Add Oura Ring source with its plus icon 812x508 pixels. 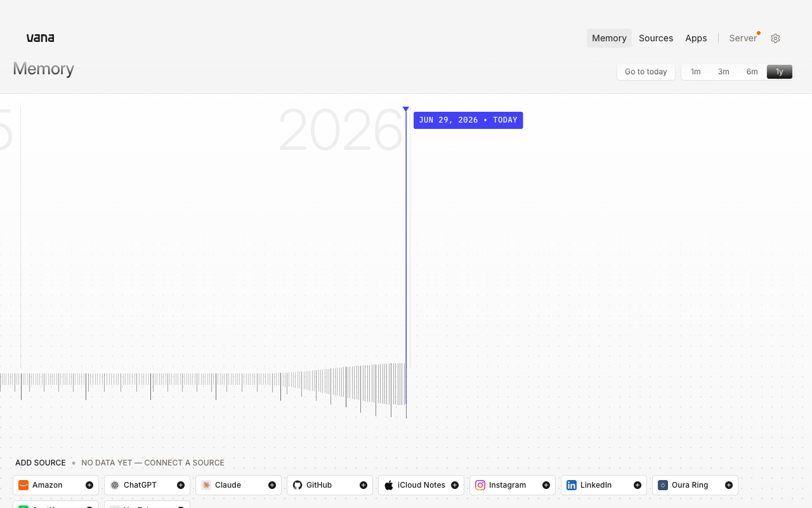coord(729,485)
